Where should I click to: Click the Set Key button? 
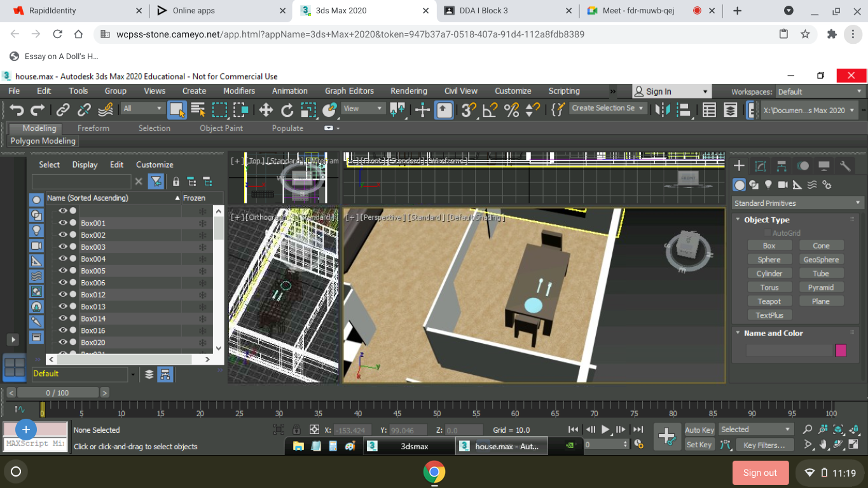(x=699, y=445)
